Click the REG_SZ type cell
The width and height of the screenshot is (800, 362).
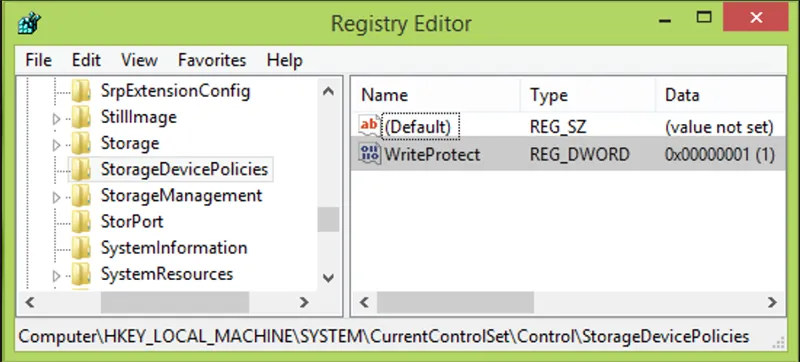click(558, 127)
